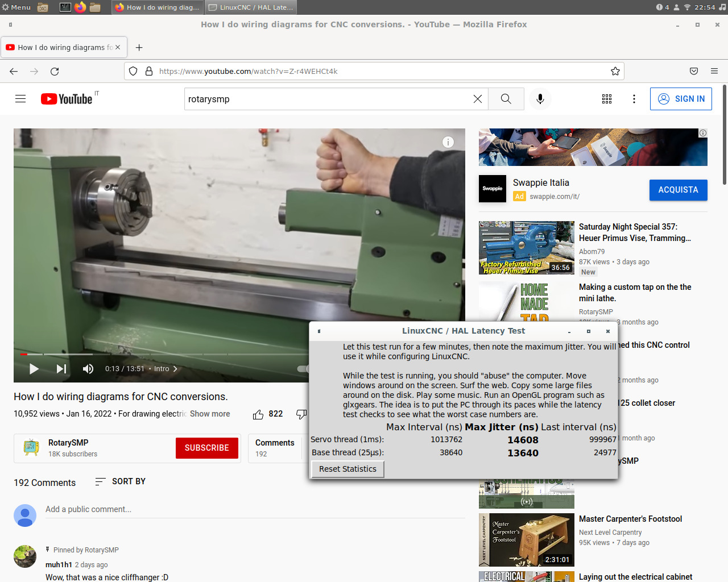Launch Firefox from the top panel
The image size is (728, 582).
pos(80,7)
